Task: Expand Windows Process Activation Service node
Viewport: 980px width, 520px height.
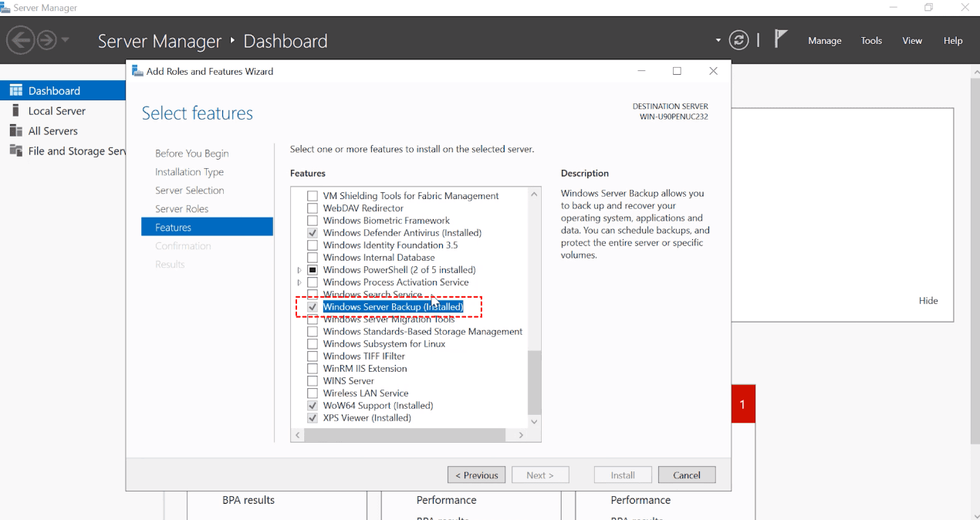Action: click(299, 282)
